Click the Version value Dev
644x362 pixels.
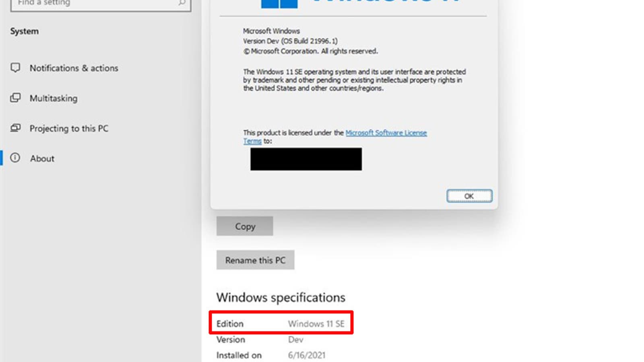295,339
